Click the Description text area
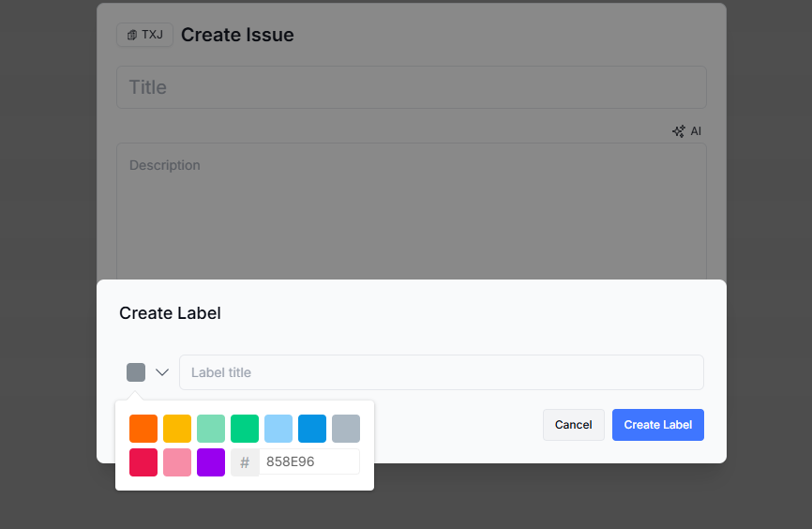Screen dimensions: 812x529 point(412,211)
